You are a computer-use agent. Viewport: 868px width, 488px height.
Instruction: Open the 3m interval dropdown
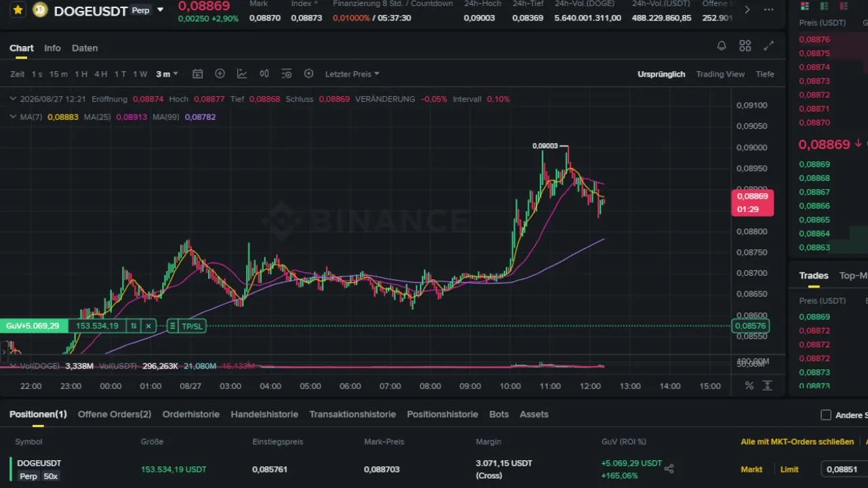coord(167,74)
